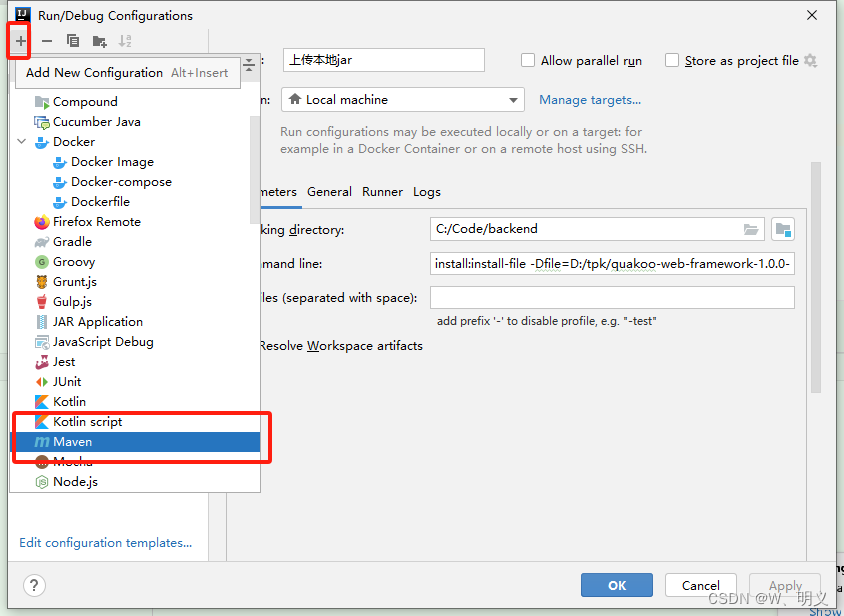Image resolution: width=844 pixels, height=616 pixels.
Task: Open Edit configuration templates link
Action: point(106,542)
